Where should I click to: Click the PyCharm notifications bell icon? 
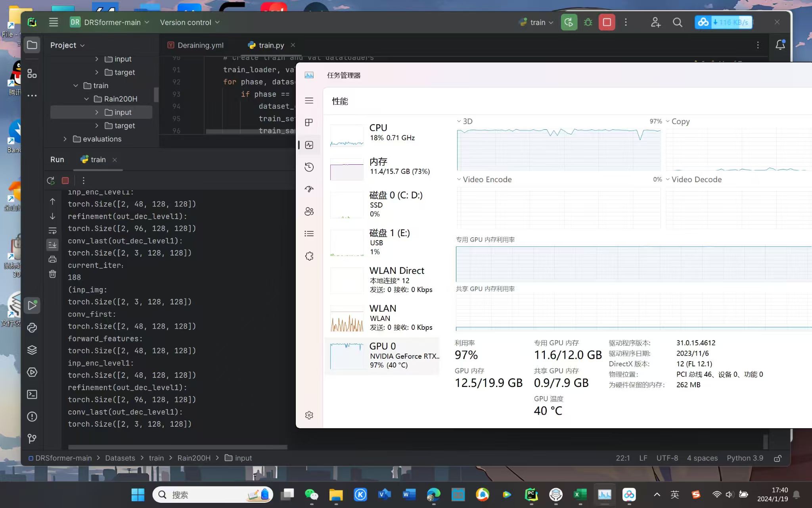780,45
